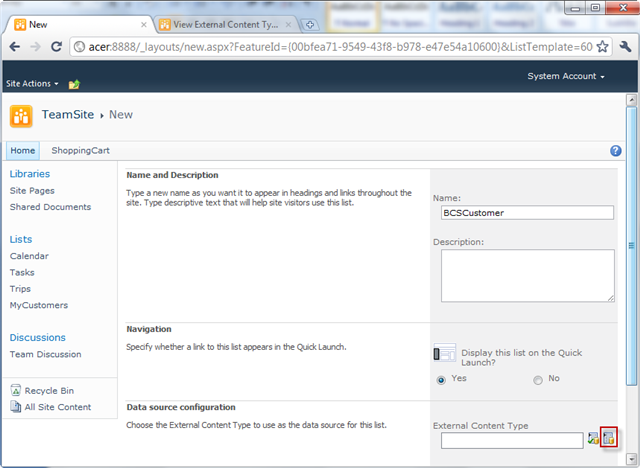This screenshot has width=640, height=468.
Task: Click the page vertical scrollbar thumb
Action: (x=631, y=245)
